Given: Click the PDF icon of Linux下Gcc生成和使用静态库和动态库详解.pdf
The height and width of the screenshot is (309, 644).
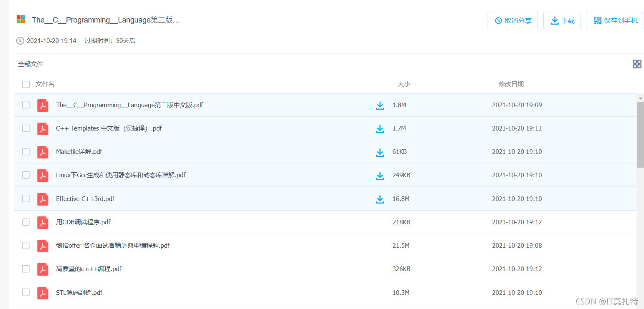Looking at the screenshot, I should [x=43, y=176].
